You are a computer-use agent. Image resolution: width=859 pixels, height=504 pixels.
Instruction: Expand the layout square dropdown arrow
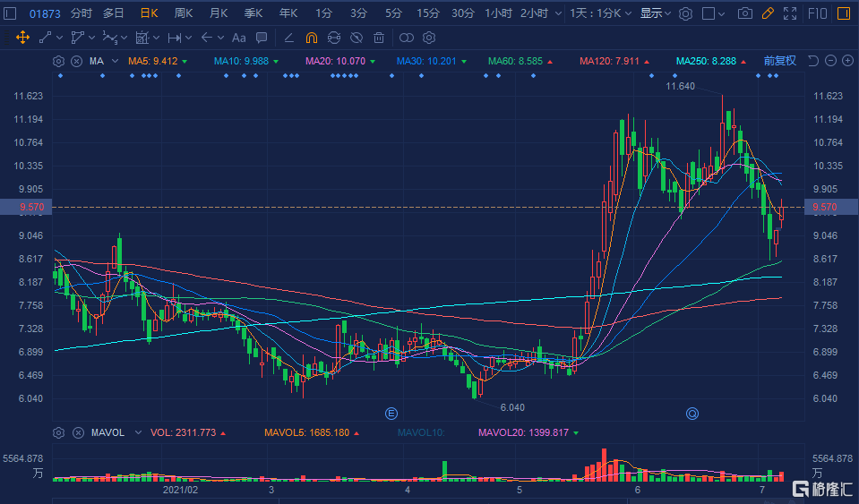(x=721, y=13)
